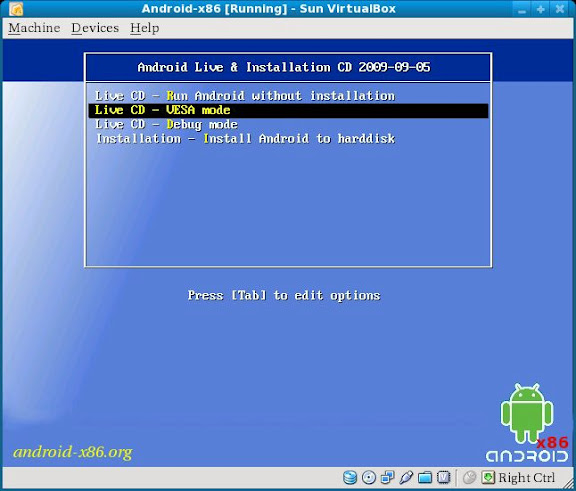Image resolution: width=576 pixels, height=491 pixels.
Task: Click the green keyboard capture arrow icon
Action: click(x=488, y=477)
